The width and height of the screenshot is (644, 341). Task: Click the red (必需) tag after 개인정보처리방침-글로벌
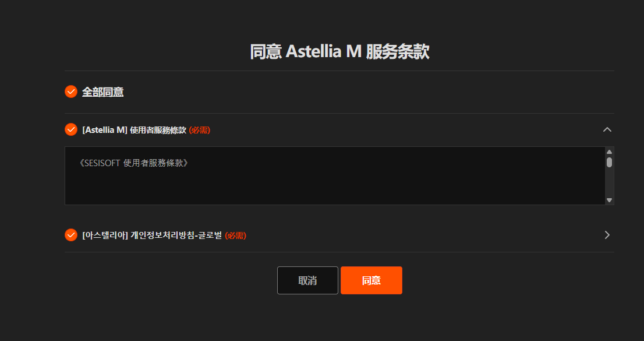click(x=235, y=235)
